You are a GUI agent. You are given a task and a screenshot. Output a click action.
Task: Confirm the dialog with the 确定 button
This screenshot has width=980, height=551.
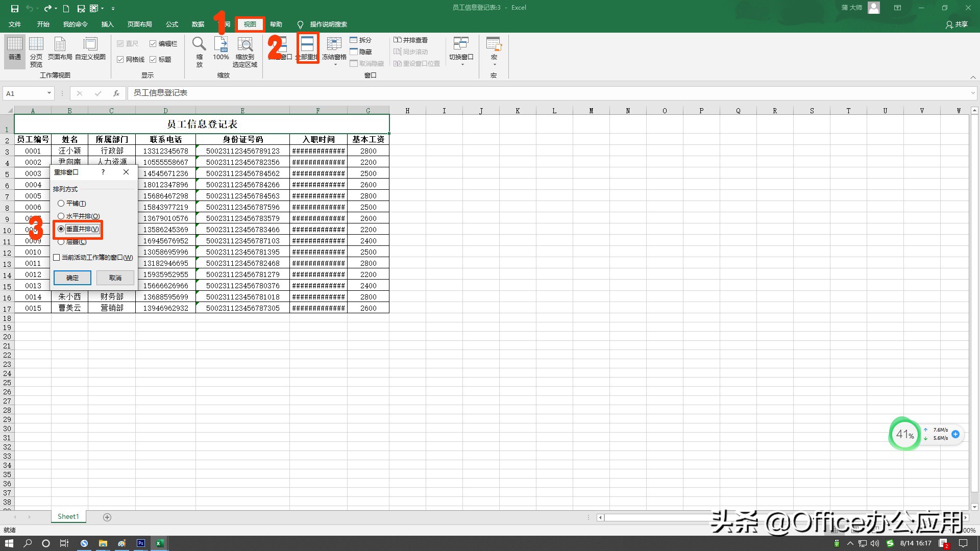72,278
